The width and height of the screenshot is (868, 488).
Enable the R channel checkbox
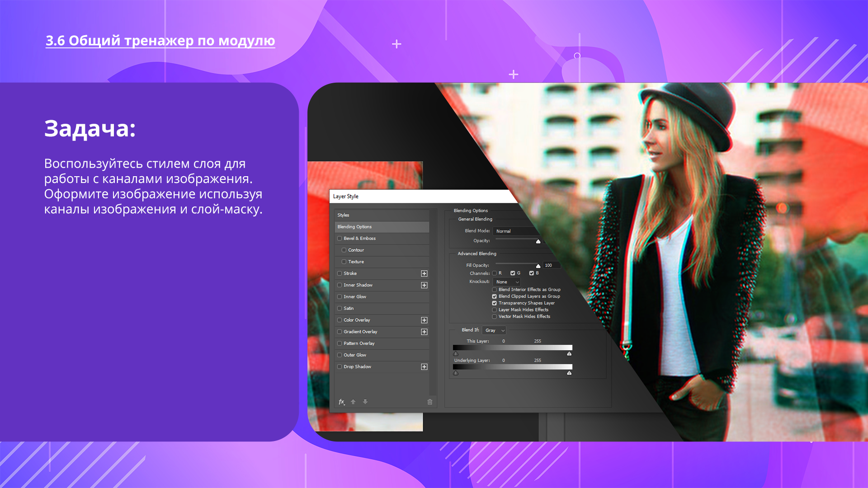tap(495, 273)
